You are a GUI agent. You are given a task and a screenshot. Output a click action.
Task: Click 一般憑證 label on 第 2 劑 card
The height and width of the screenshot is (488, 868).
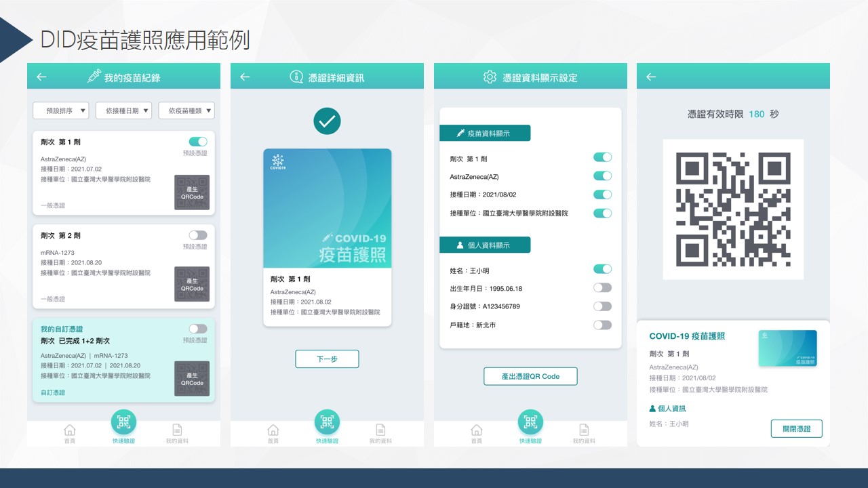coord(53,299)
